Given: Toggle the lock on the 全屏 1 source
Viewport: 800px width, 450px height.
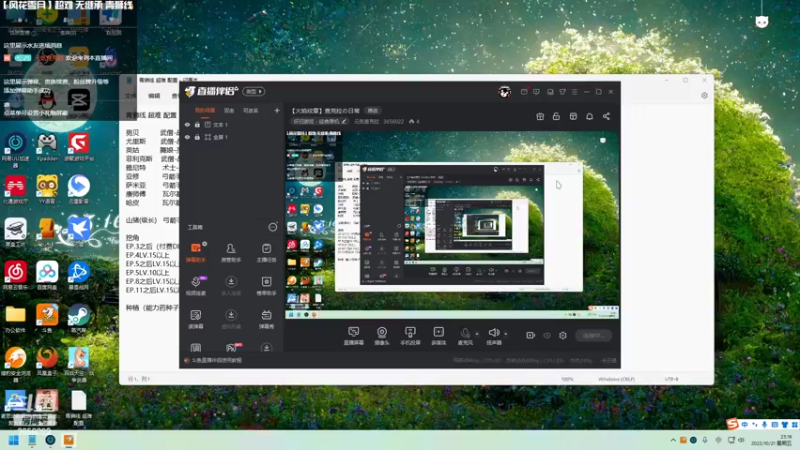Looking at the screenshot, I should (197, 137).
